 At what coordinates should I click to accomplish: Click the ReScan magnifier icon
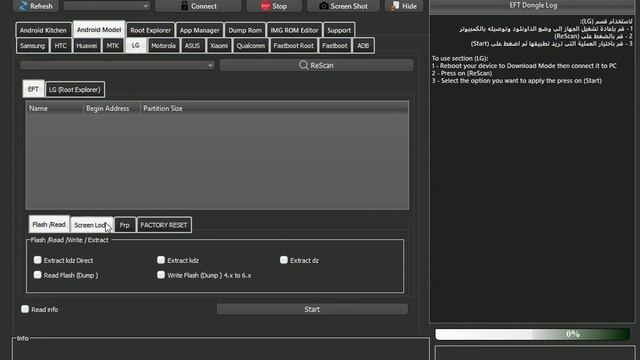coord(303,65)
